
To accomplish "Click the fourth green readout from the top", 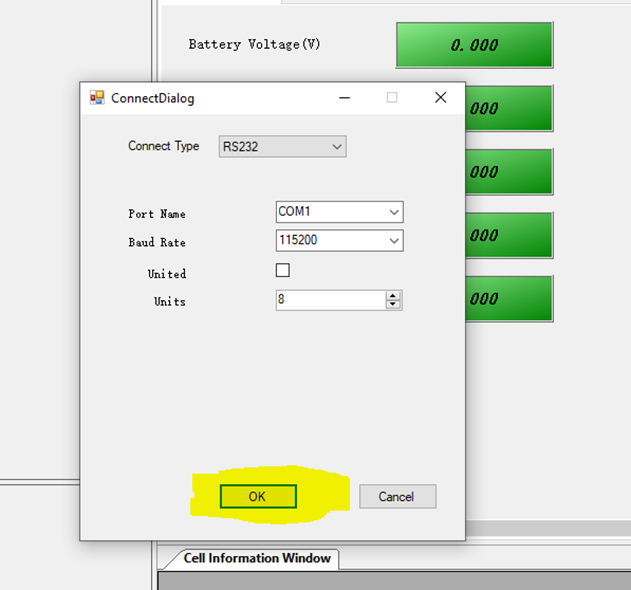I will (x=508, y=235).
